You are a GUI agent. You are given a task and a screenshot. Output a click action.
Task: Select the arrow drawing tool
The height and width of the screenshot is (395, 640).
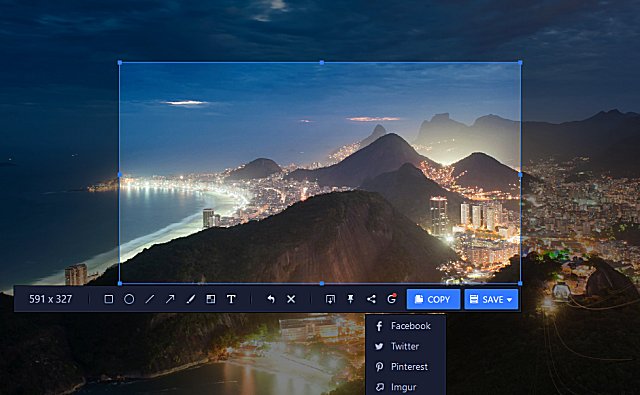(170, 299)
